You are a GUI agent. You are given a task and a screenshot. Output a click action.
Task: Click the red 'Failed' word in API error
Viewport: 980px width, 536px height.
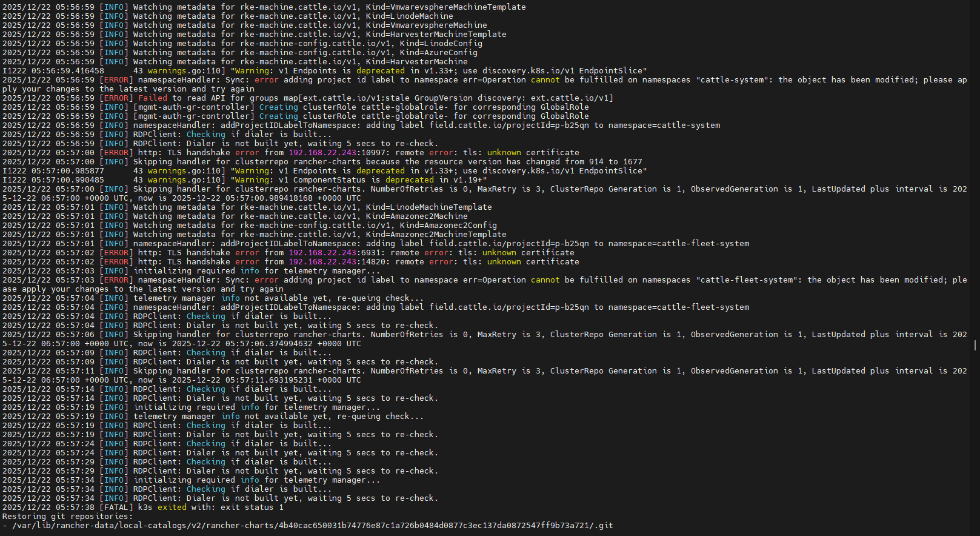(153, 98)
